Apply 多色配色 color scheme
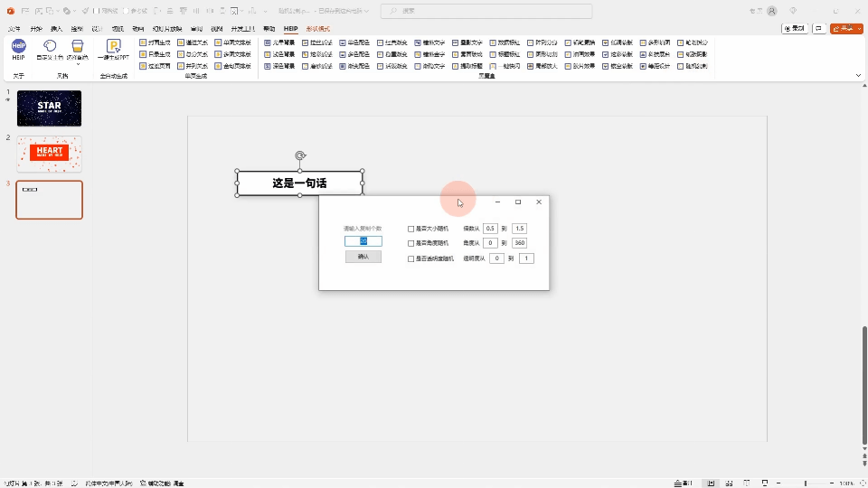Viewport: 868px width, 488px height. (x=354, y=54)
